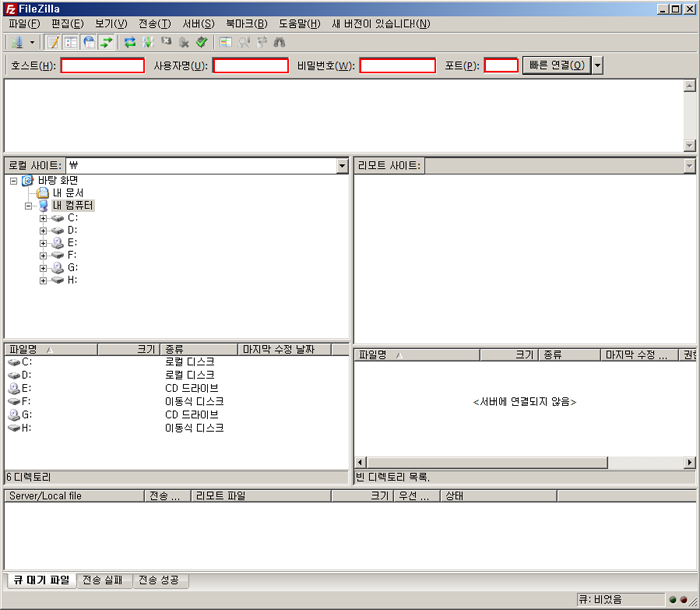700x610 pixels.
Task: Toggle the message log display icon
Action: coord(53,42)
